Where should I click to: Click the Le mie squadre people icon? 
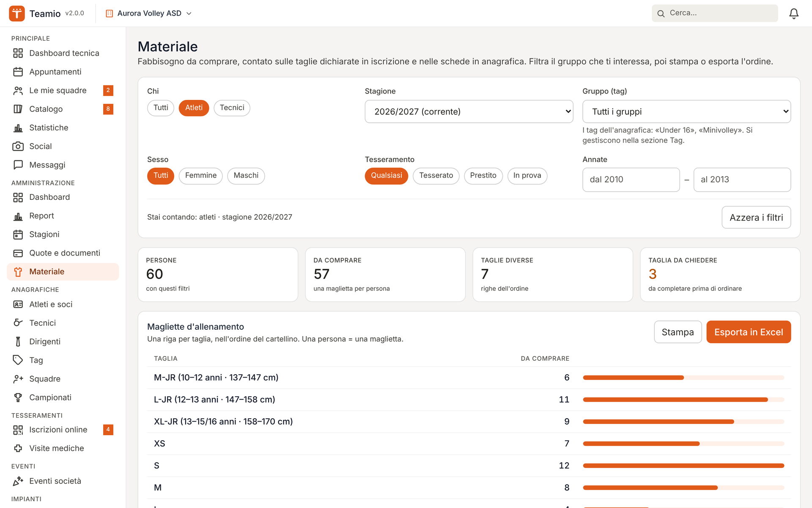[x=18, y=90]
